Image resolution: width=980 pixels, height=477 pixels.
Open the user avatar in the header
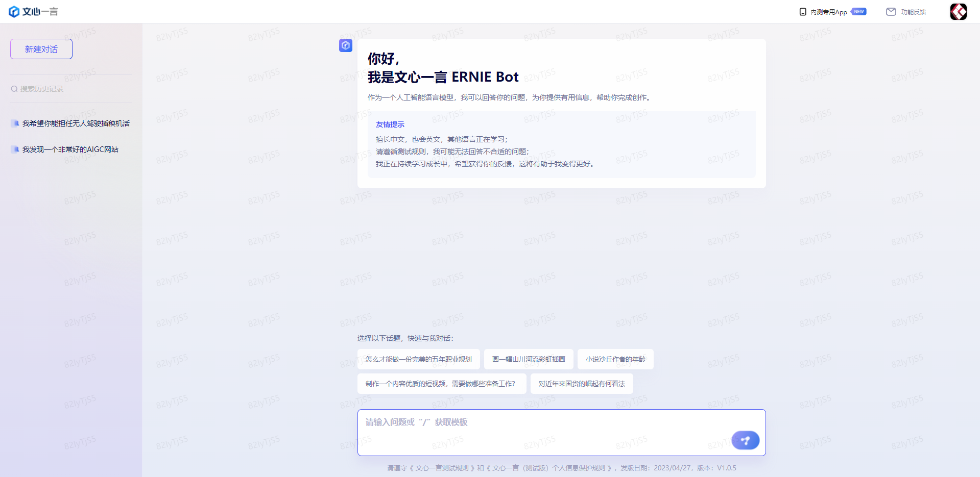[x=959, y=12]
